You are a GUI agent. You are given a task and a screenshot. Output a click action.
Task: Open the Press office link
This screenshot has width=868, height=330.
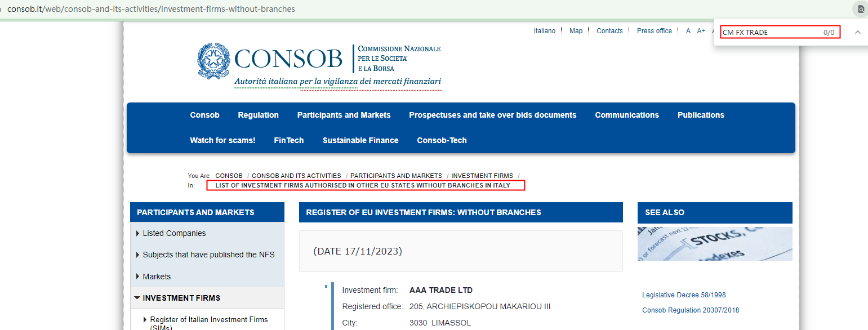pyautogui.click(x=654, y=31)
